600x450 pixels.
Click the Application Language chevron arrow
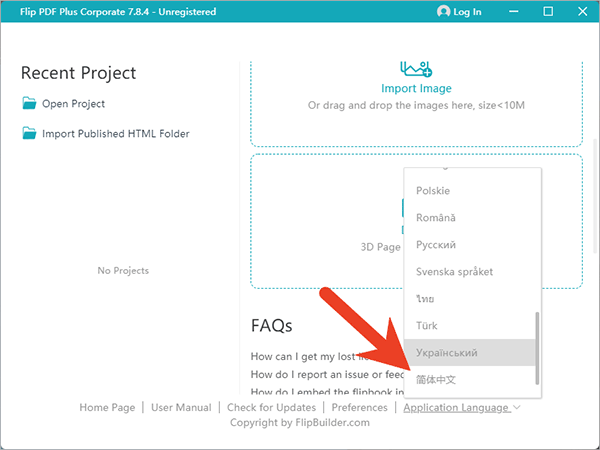click(516, 407)
